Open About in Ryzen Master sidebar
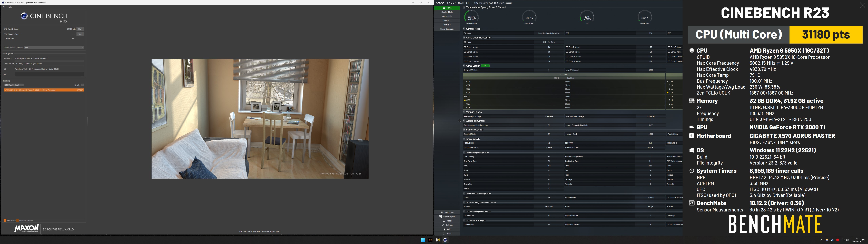 (447, 233)
